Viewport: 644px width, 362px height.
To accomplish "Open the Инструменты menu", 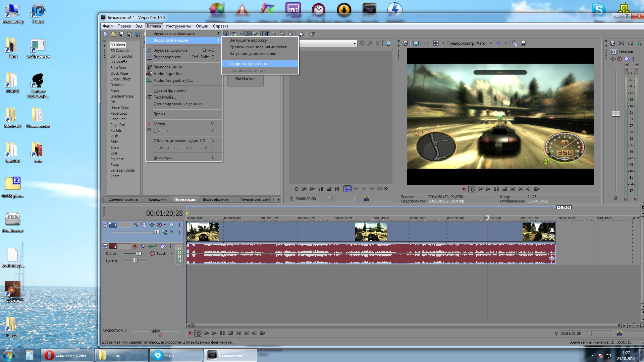I will 178,26.
